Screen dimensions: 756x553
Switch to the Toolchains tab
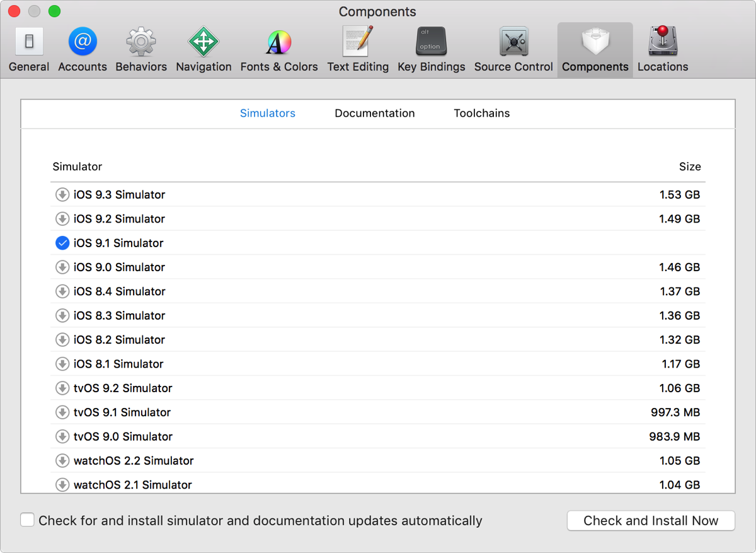(x=482, y=114)
